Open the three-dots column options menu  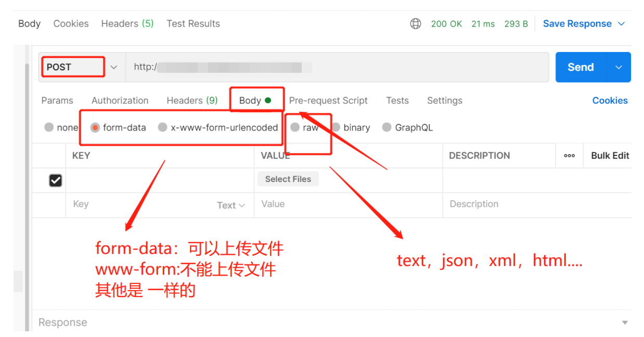click(x=569, y=155)
